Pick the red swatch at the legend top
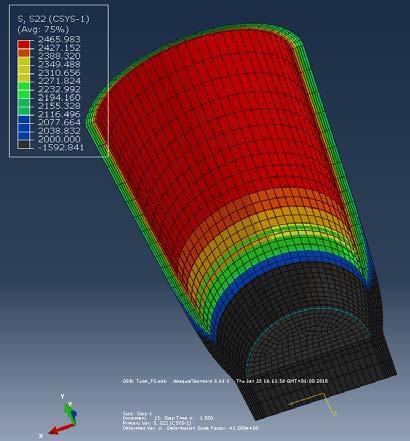The image size is (410, 441). [24, 44]
